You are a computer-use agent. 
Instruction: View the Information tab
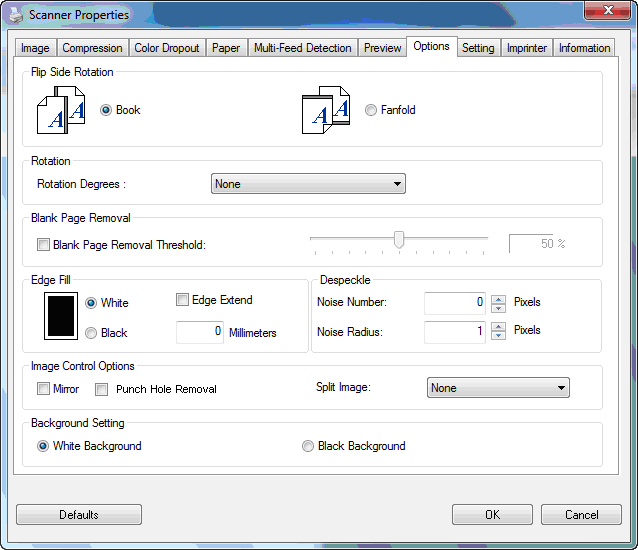pyautogui.click(x=584, y=48)
